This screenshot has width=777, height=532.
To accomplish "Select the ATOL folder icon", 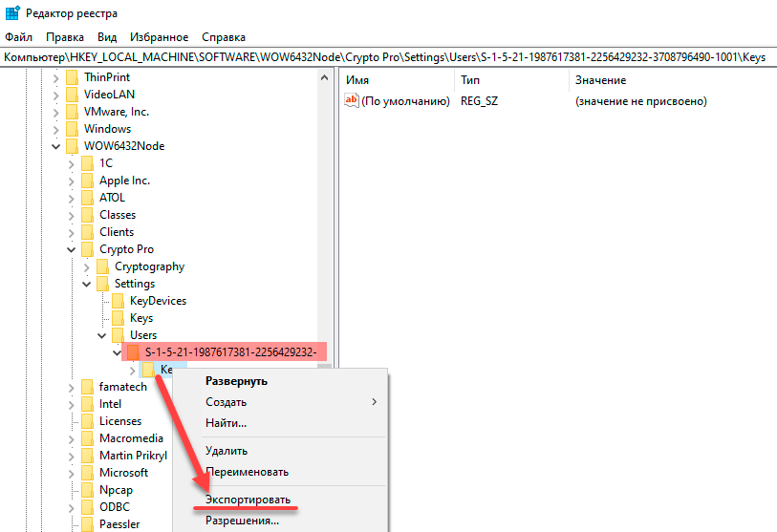I will [88, 198].
